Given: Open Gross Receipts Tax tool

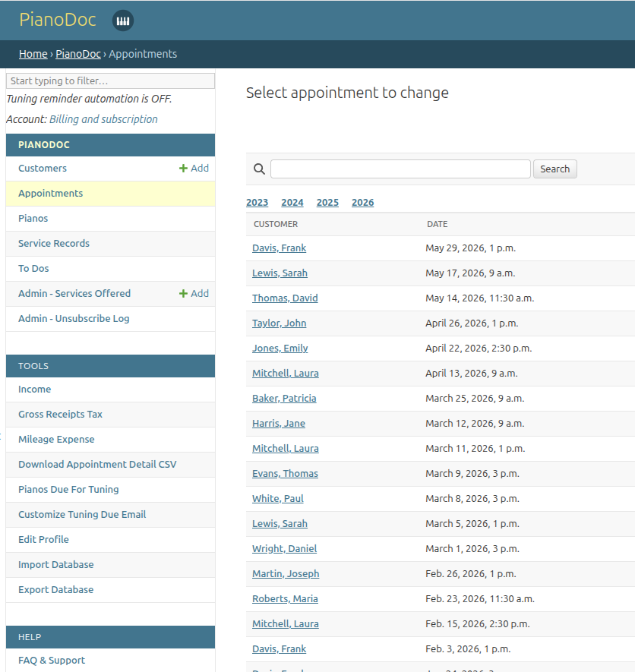Looking at the screenshot, I should tap(61, 415).
